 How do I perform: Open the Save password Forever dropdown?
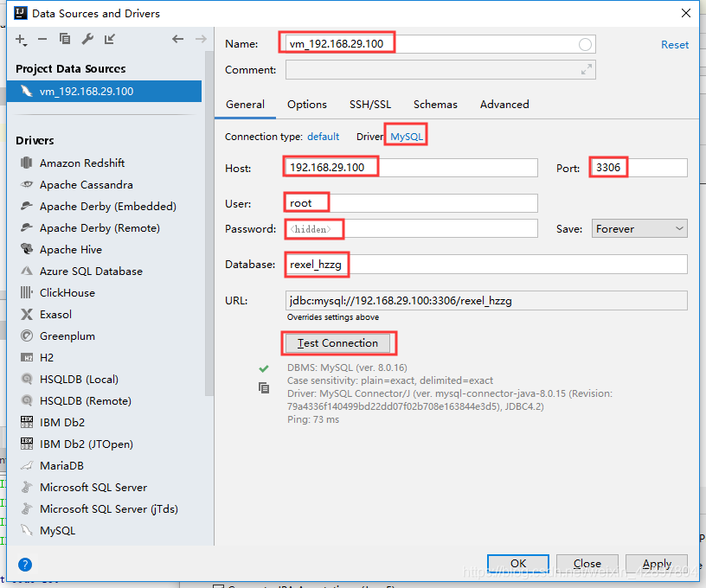(639, 228)
